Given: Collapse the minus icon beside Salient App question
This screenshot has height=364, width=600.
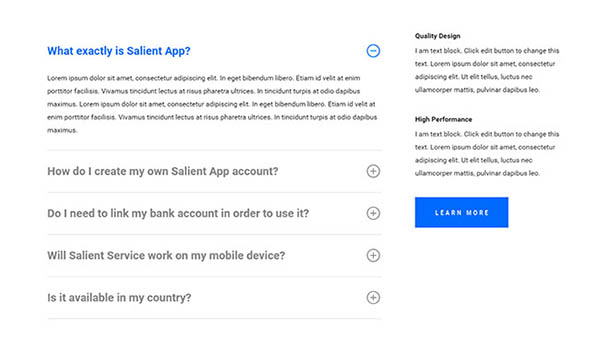Looking at the screenshot, I should [373, 51].
